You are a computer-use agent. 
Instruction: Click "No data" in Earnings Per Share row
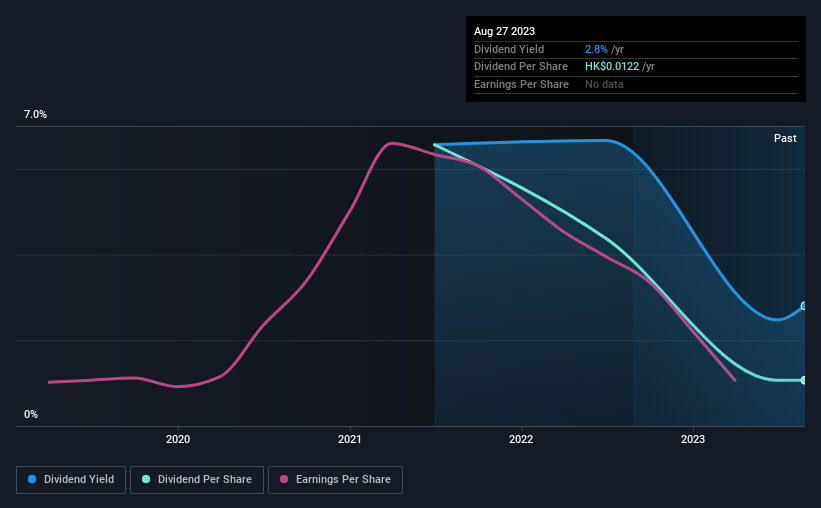(604, 85)
